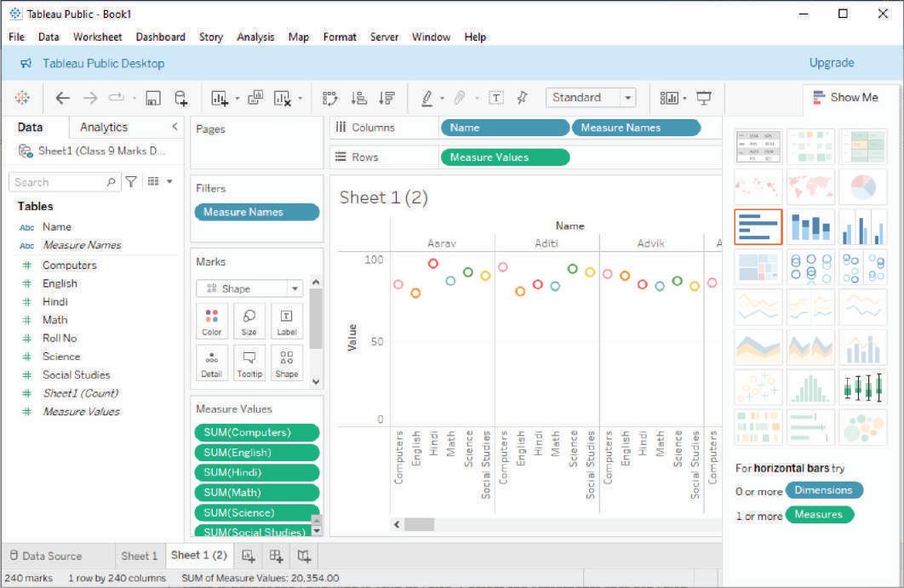Click the Sort descending icon
Viewport: 904px width, 588px height.
tap(386, 98)
